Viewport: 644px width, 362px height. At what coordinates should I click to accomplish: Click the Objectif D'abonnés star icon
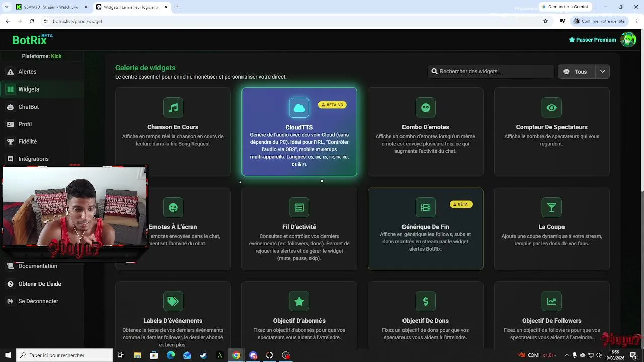click(x=299, y=301)
